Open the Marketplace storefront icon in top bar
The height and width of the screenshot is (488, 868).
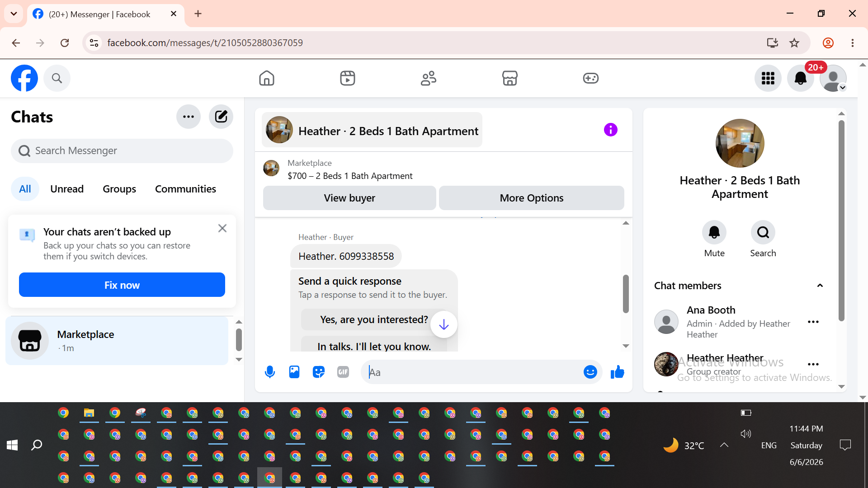pyautogui.click(x=510, y=78)
